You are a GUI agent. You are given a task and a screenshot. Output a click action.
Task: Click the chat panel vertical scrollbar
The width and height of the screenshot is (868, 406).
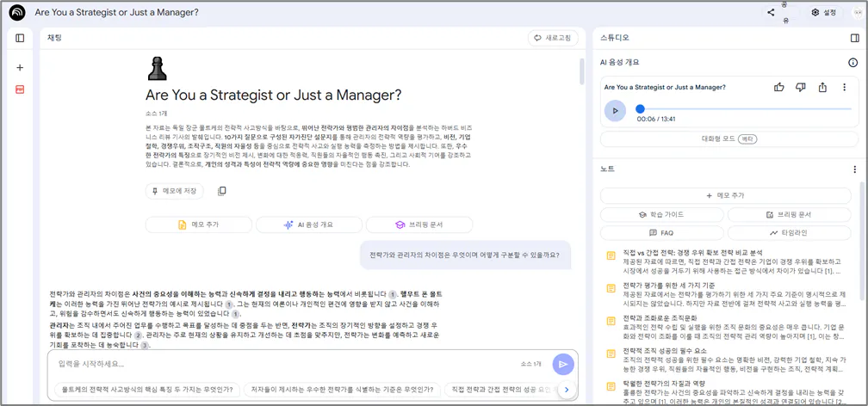pos(581,71)
